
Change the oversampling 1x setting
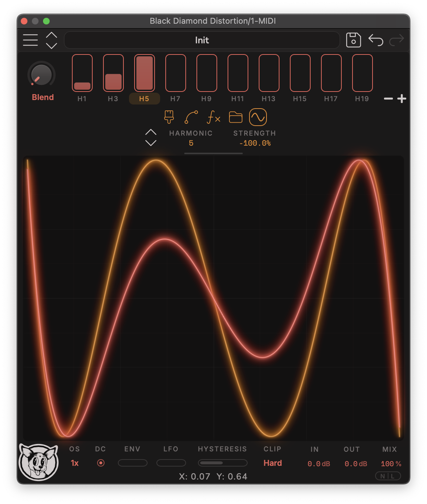click(x=75, y=463)
